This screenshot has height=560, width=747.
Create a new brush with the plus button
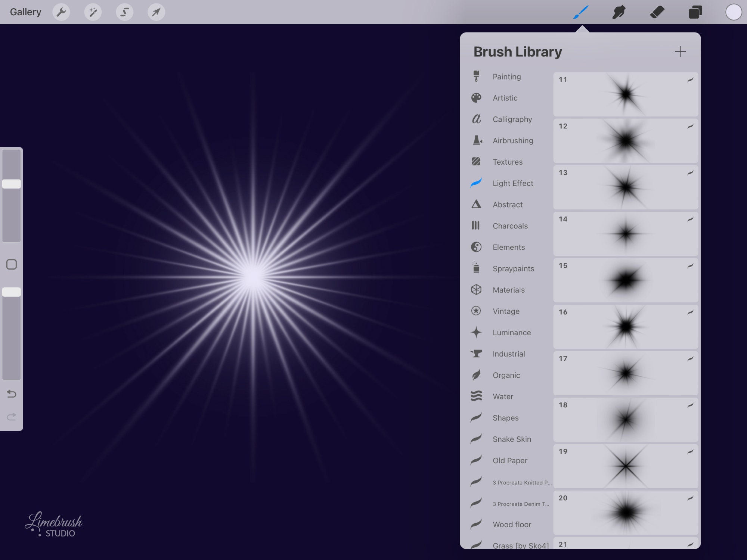tap(680, 52)
